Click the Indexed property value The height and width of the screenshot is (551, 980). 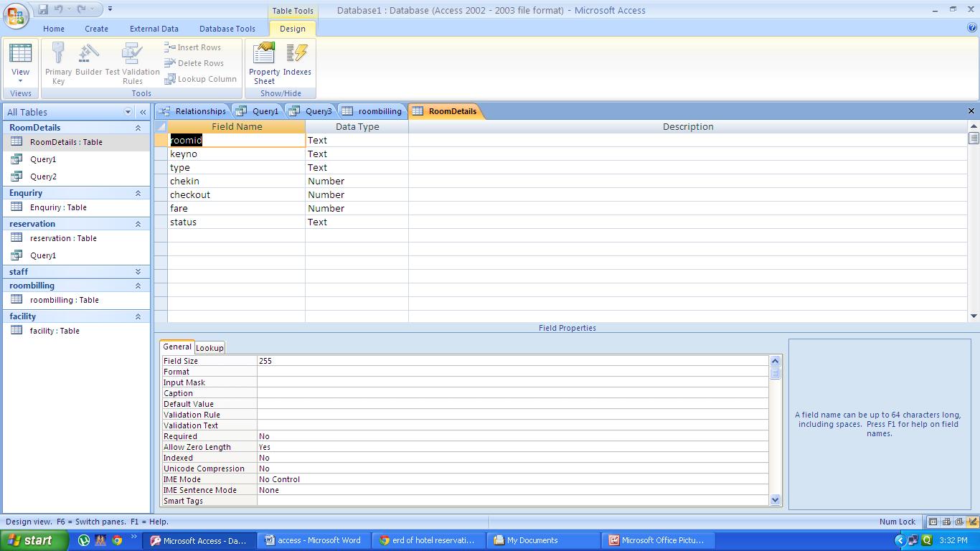pos(512,458)
